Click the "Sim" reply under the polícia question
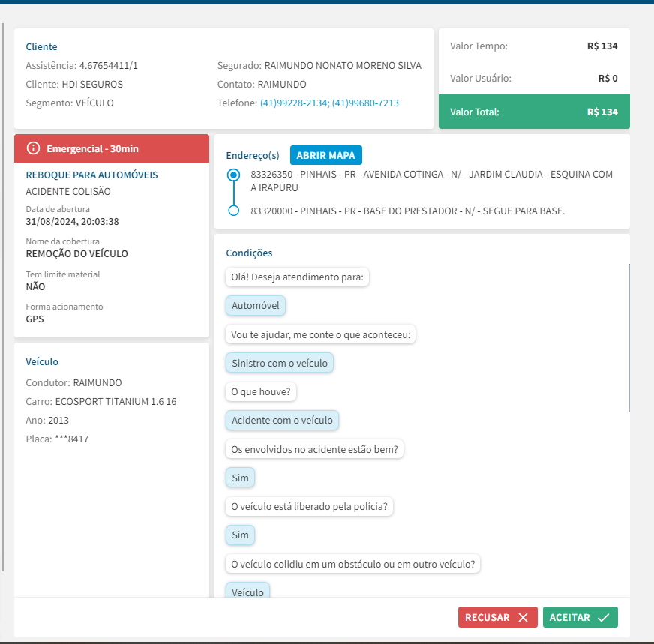This screenshot has height=644, width=654. point(240,535)
